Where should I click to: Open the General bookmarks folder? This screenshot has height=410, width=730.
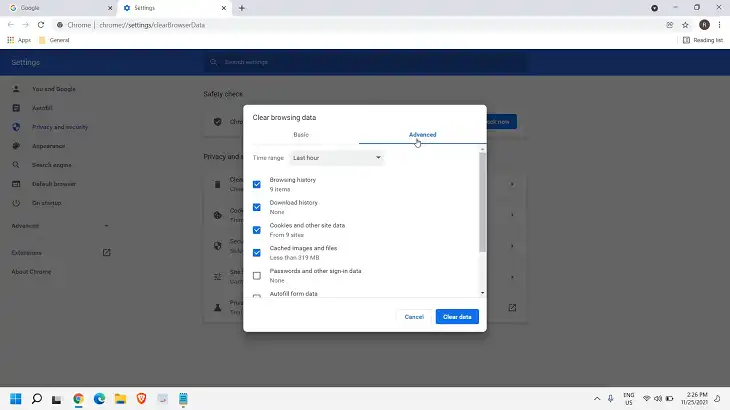pyautogui.click(x=54, y=40)
